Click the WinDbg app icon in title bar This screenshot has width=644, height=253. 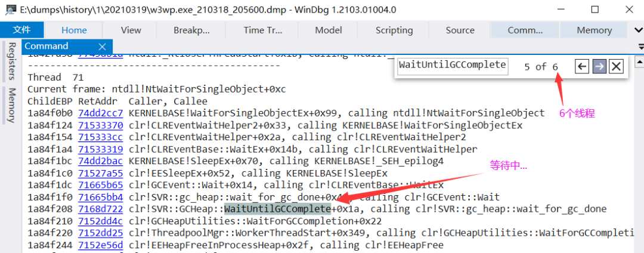tap(11, 10)
